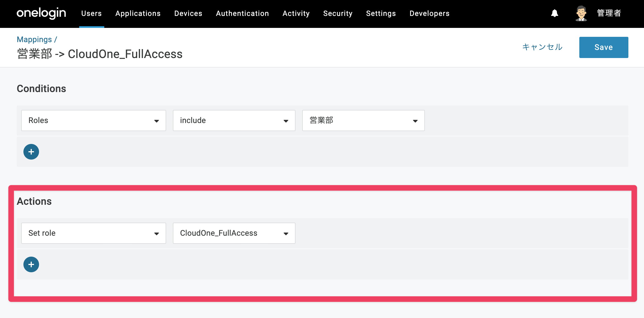The width and height of the screenshot is (644, 318).
Task: Open the Roles condition dropdown
Action: point(94,121)
